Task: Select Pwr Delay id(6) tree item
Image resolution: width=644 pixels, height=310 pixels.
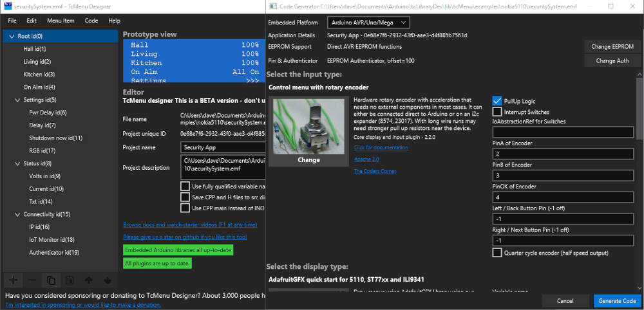Action: 48,113
